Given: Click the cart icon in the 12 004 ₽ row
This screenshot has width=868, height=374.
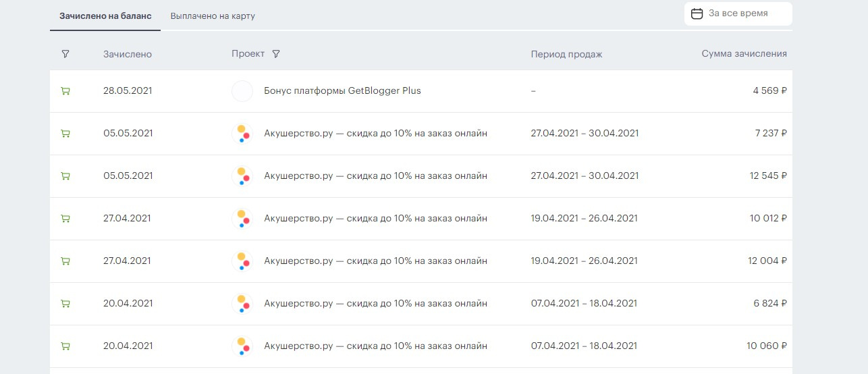Looking at the screenshot, I should (65, 261).
